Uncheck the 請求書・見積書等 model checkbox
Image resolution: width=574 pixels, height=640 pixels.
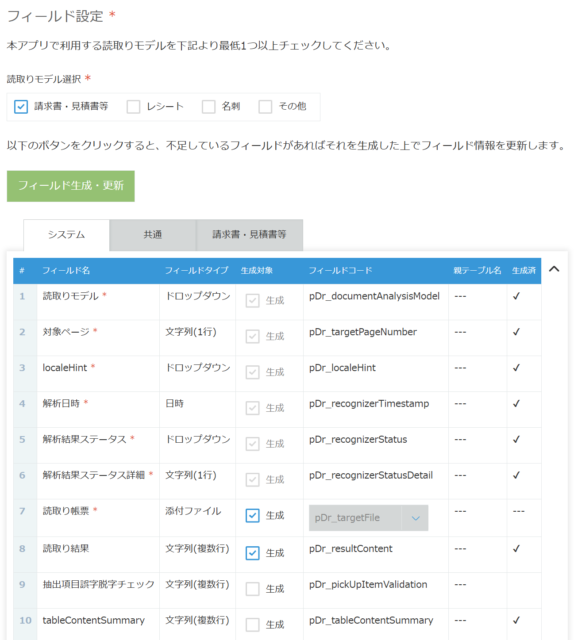[x=21, y=107]
